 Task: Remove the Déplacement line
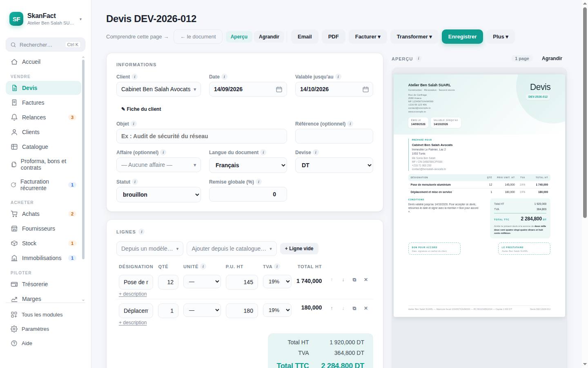[366, 308]
